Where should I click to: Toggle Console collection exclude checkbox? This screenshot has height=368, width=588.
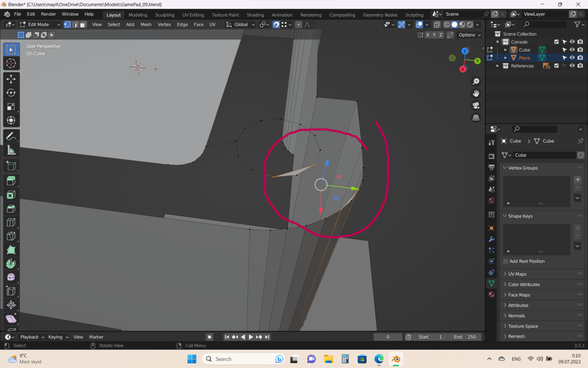556,42
